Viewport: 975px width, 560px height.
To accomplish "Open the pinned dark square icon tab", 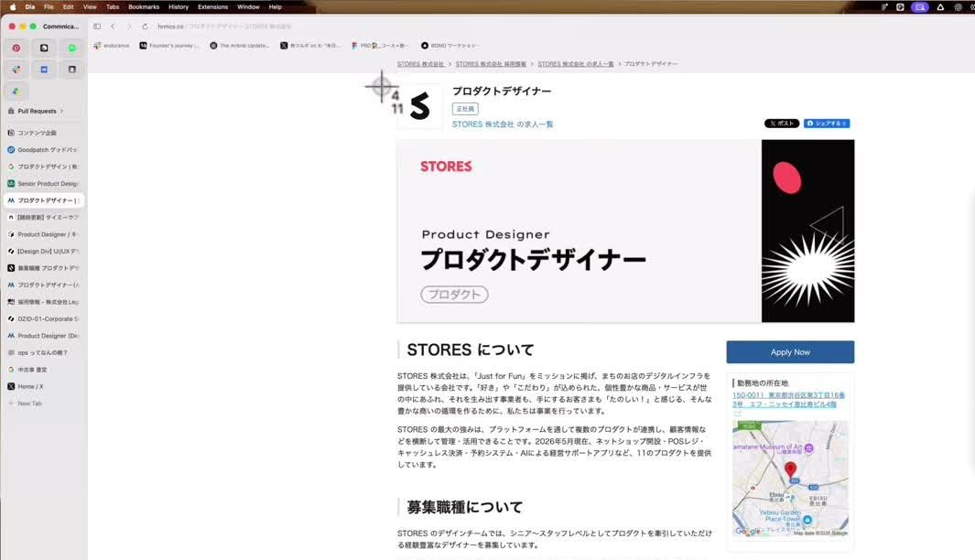I will 72,70.
